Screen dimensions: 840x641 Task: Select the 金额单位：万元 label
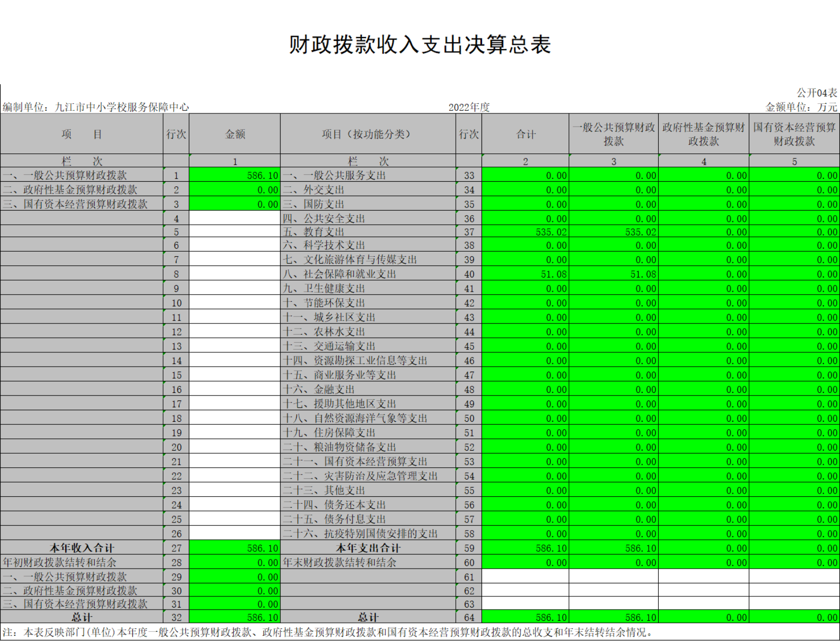(801, 107)
